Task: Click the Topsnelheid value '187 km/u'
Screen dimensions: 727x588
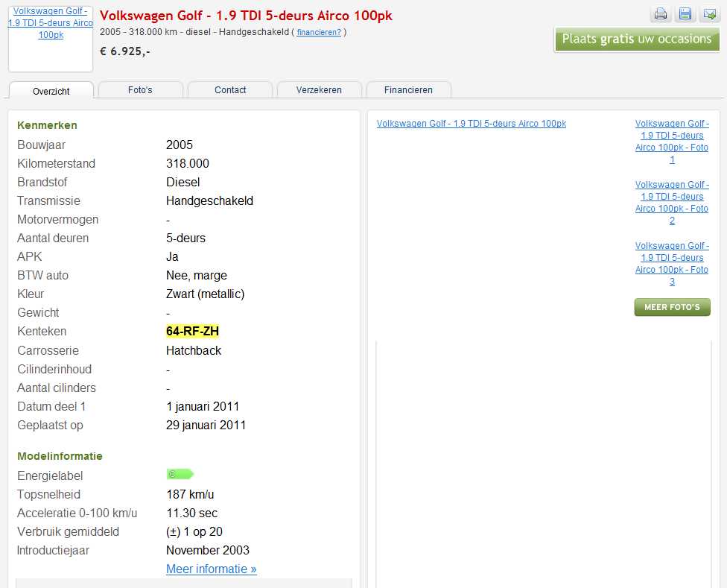Action: [190, 494]
